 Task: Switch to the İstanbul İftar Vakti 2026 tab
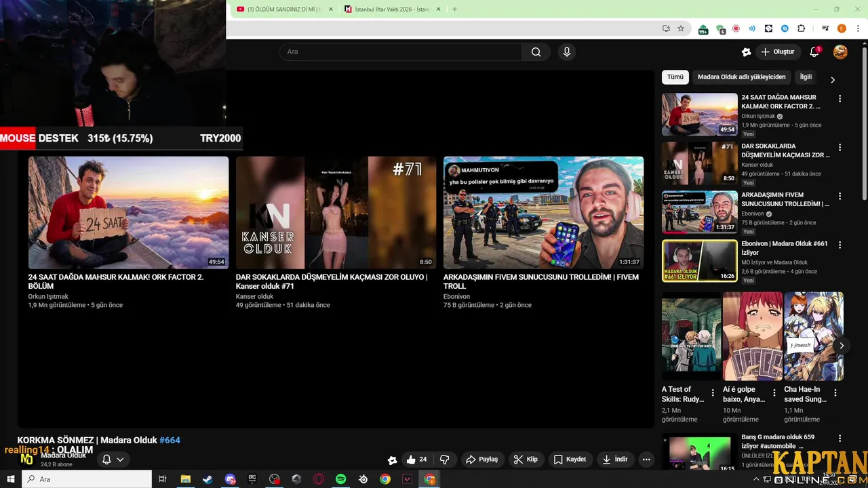point(391,9)
